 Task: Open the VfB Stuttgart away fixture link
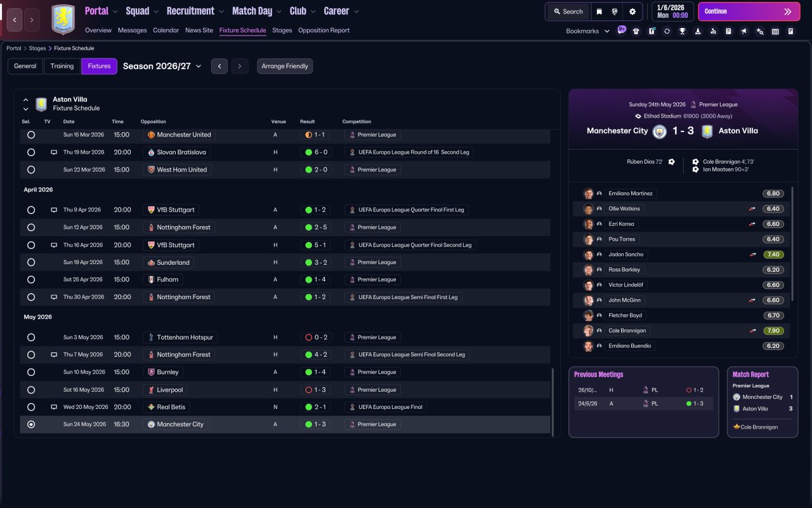171,210
